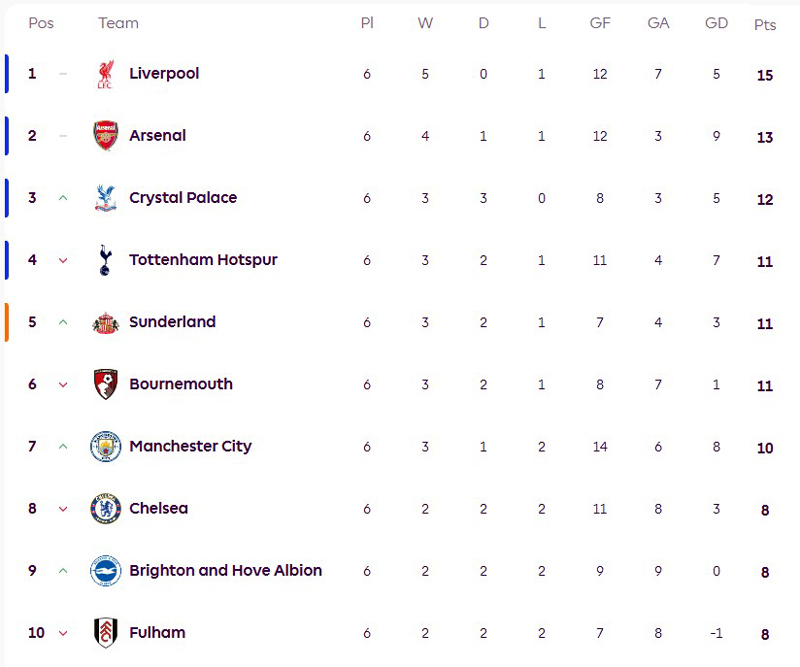Click the Tottenham Hotspur cockerel crest
This screenshot has height=667, width=800.
(x=105, y=260)
